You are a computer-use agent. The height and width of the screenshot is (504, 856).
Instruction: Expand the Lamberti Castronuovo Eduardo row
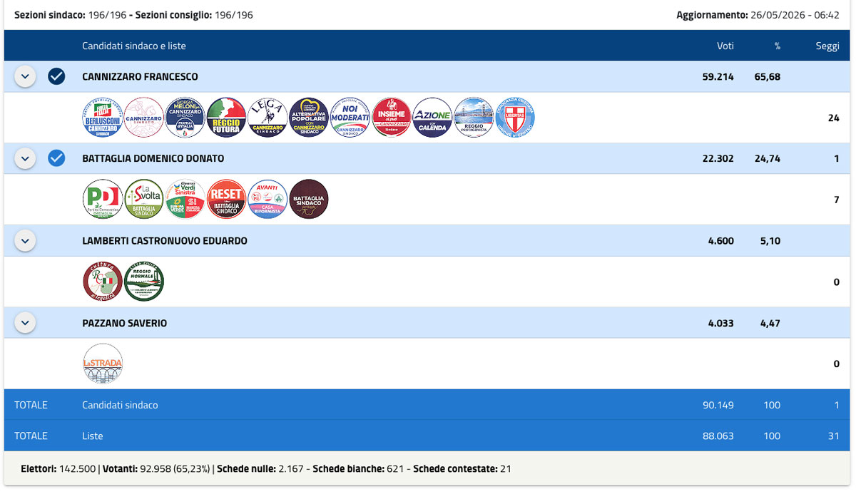tap(25, 241)
